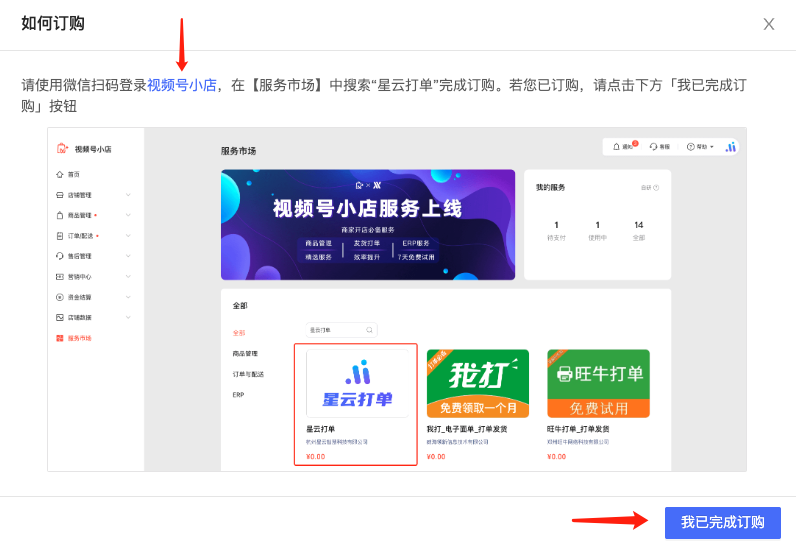
Task: Click the 服务市场 page heading
Action: pos(239,151)
